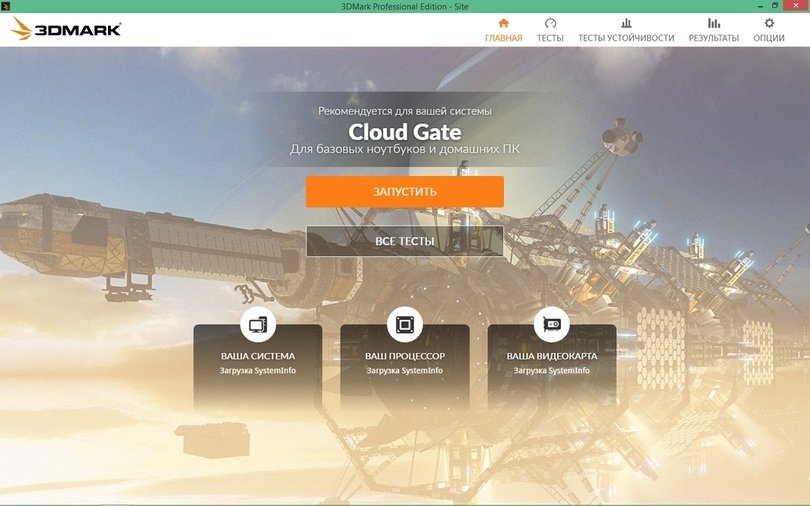The width and height of the screenshot is (810, 506).
Task: Click the graphics card icon above ВАША ВИДЕОКАРТА
Action: 552,325
